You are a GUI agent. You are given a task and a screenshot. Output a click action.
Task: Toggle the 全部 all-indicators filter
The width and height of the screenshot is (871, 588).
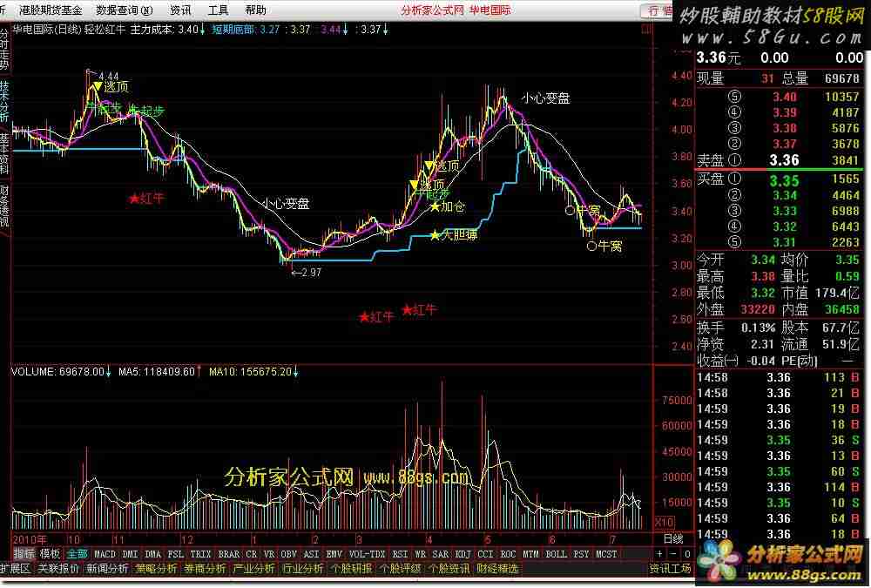pyautogui.click(x=77, y=554)
